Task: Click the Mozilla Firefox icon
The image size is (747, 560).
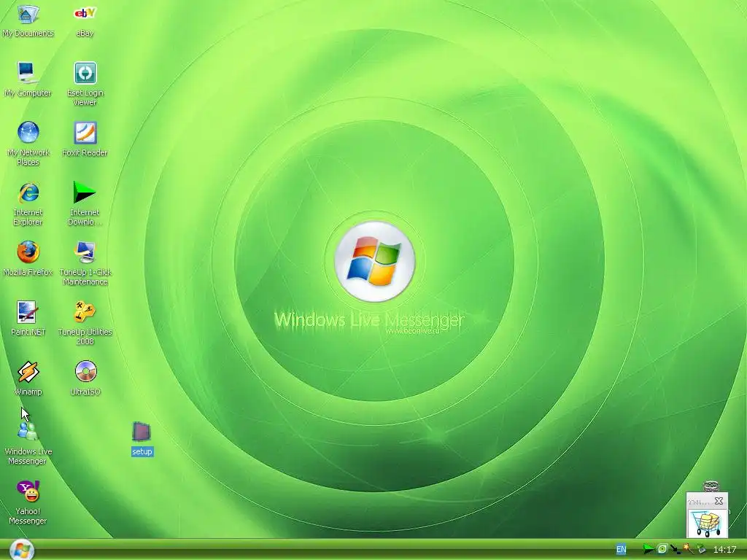Action: 28,252
